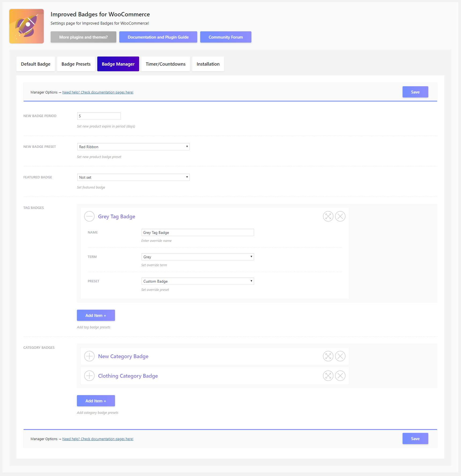Delete the New Category Badge item
The image size is (461, 476).
pos(340,356)
